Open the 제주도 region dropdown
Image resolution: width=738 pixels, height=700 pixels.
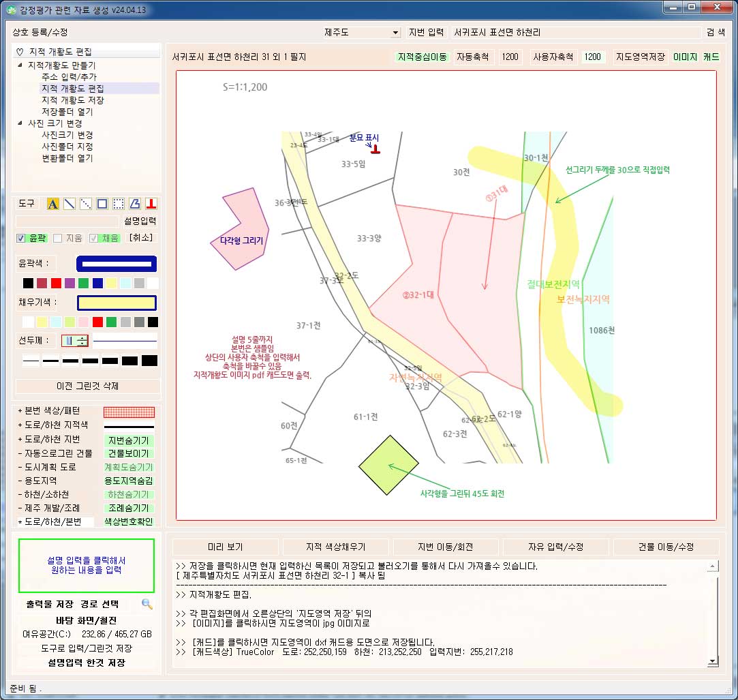click(x=396, y=33)
